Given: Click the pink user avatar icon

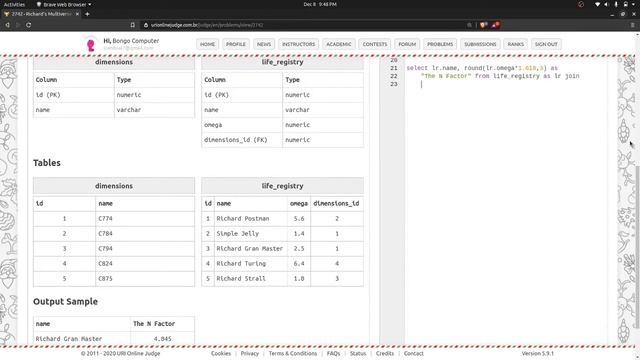Looking at the screenshot, I should pos(91,44).
